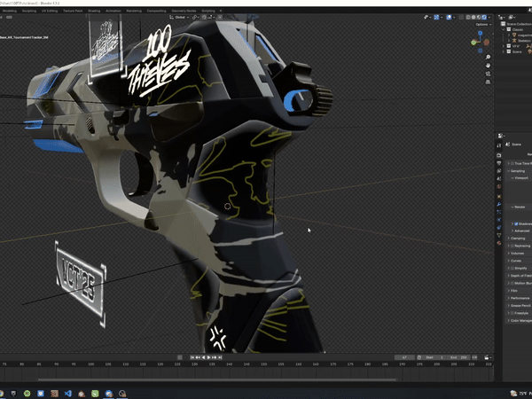Toggle proportional editing in header
Viewport: 532px width, 399px height.
(220, 17)
